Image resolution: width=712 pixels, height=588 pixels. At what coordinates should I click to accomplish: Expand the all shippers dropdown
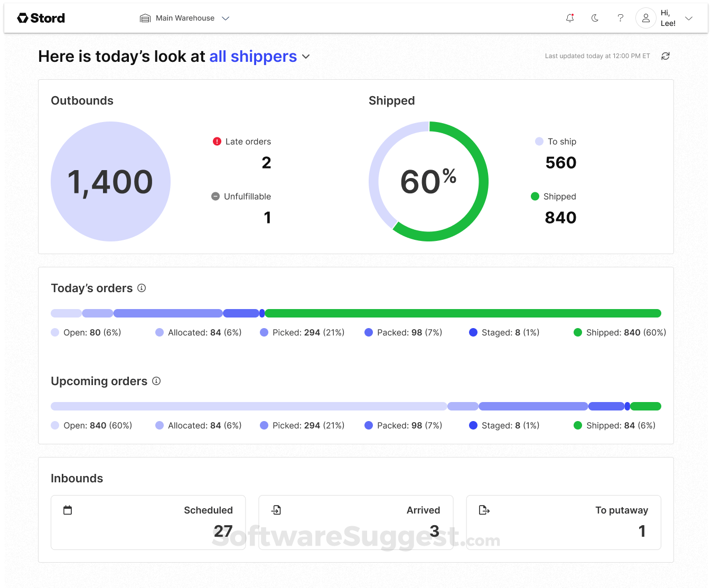[x=306, y=57]
